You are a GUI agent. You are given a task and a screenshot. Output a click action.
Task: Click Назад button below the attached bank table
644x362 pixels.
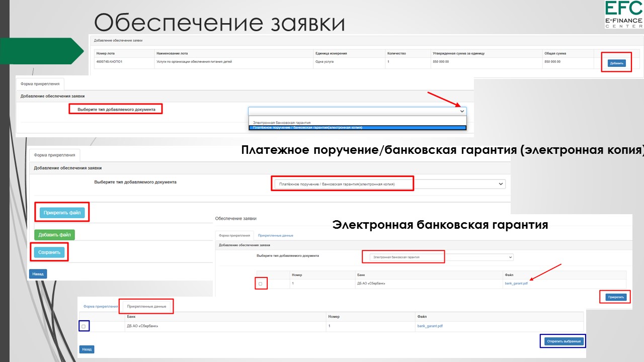87,349
